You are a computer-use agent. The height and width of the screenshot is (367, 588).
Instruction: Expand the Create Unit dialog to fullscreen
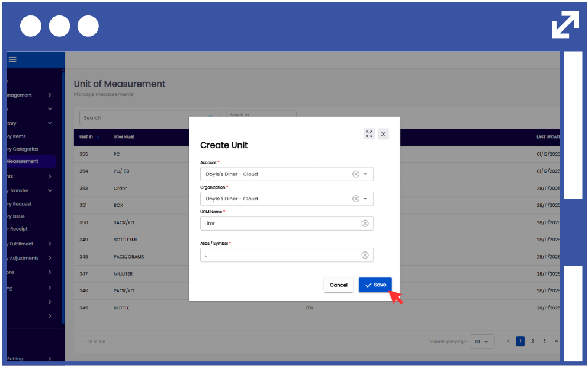click(x=369, y=134)
